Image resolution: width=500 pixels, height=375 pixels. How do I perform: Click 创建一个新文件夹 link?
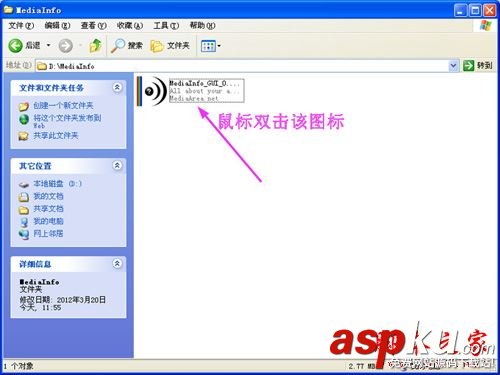pos(63,106)
